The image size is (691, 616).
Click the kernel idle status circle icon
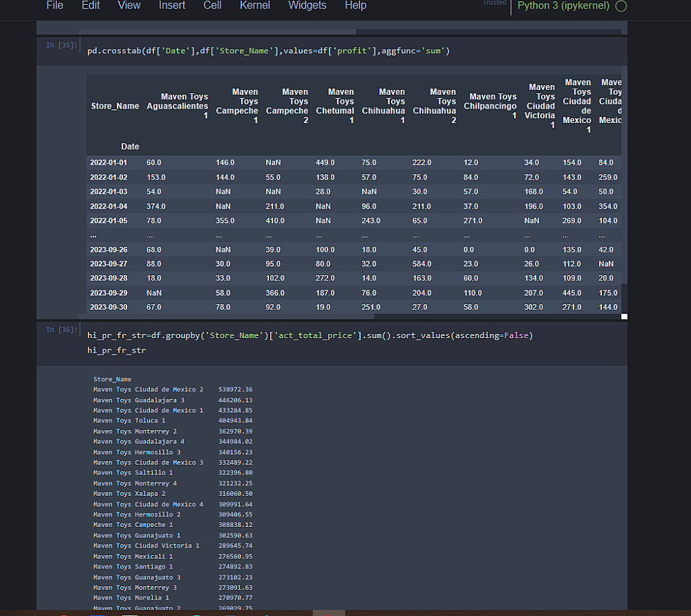point(621,6)
